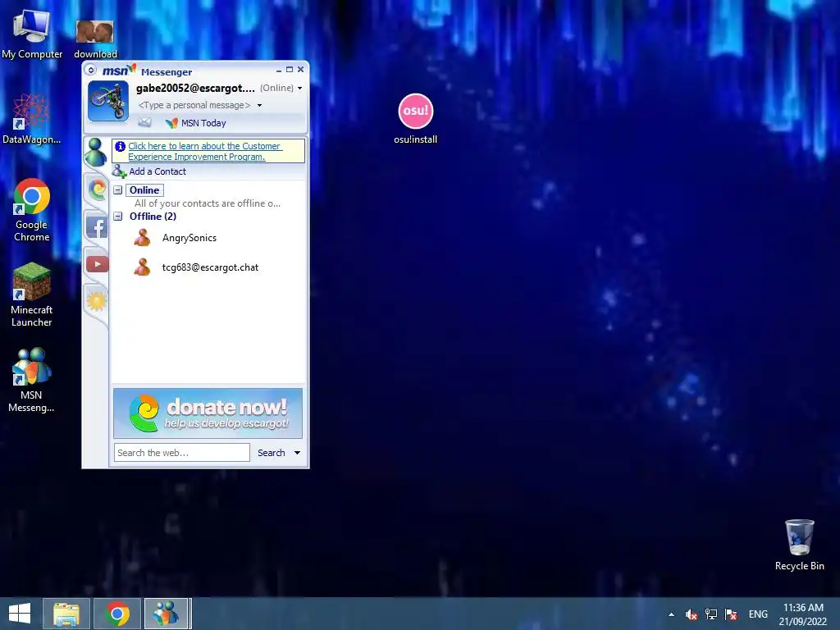This screenshot has width=840, height=630.
Task: Open the Online status dropdown
Action: point(281,88)
